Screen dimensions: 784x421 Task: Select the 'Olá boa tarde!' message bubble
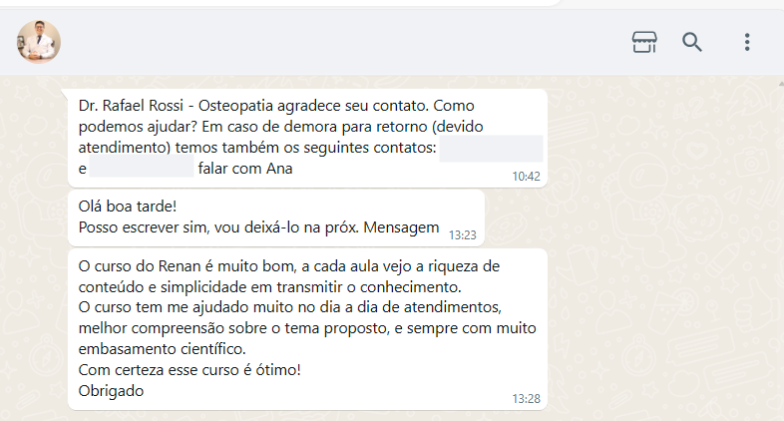click(x=276, y=218)
